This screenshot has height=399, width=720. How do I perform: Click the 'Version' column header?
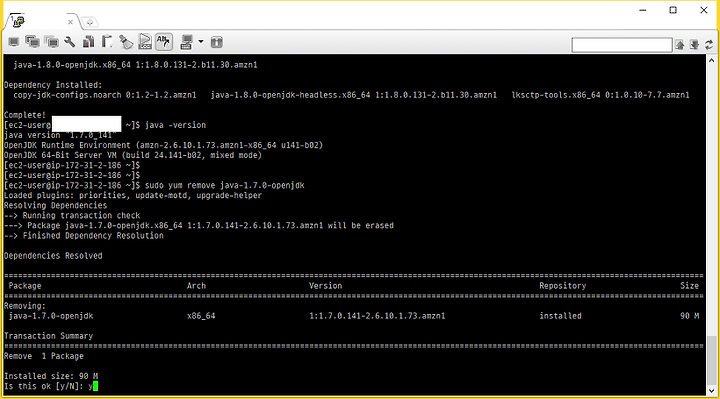tap(326, 286)
